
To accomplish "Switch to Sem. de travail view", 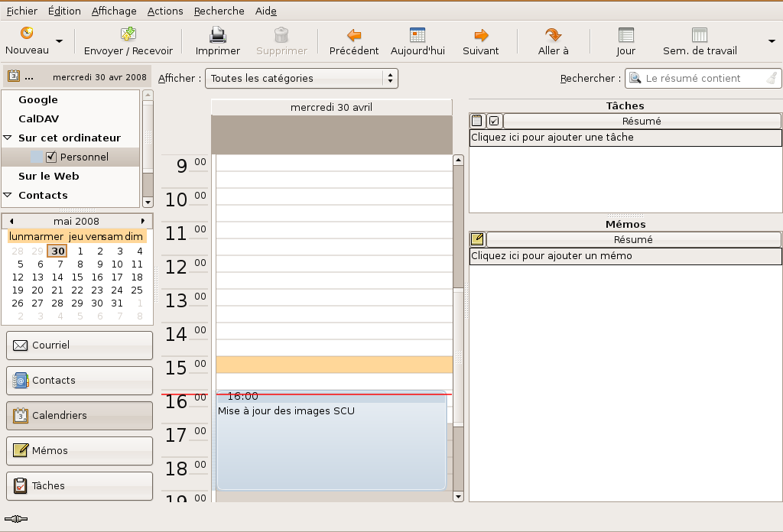I will pyautogui.click(x=700, y=35).
